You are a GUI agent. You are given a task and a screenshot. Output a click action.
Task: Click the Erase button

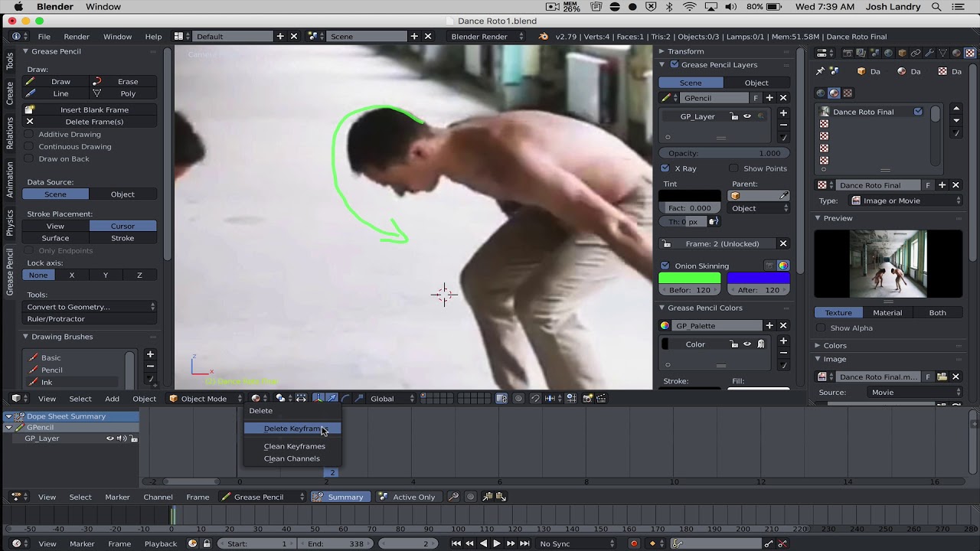point(123,81)
